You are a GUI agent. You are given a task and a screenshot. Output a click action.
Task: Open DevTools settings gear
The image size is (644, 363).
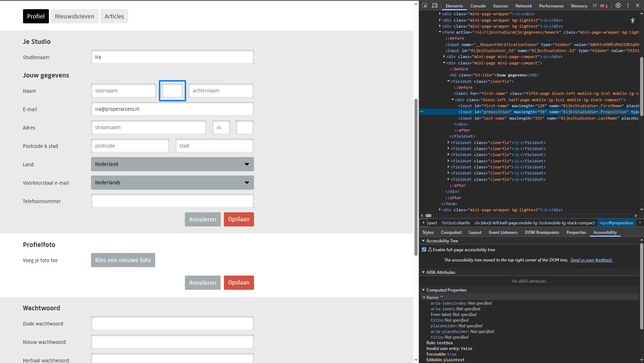(x=618, y=6)
